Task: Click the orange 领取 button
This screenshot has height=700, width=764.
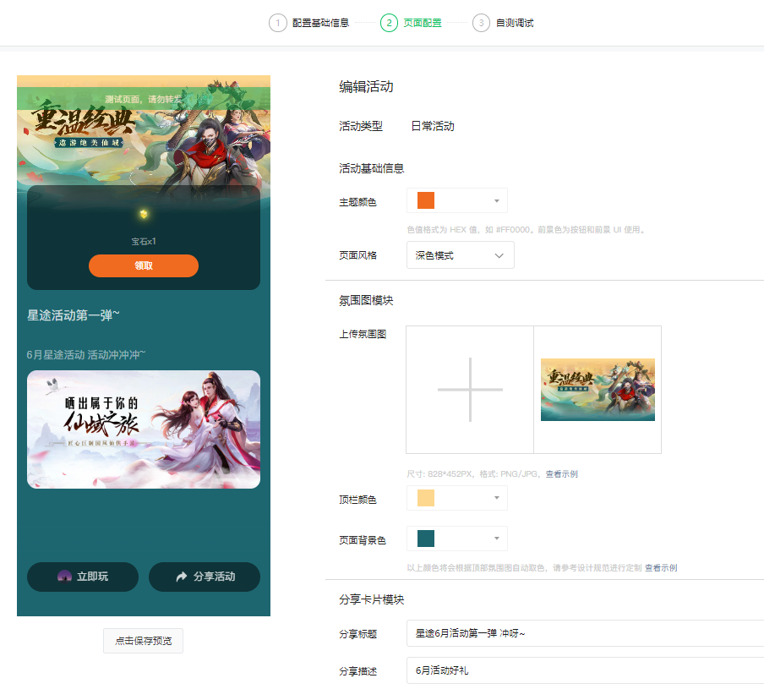Action: pos(144,265)
